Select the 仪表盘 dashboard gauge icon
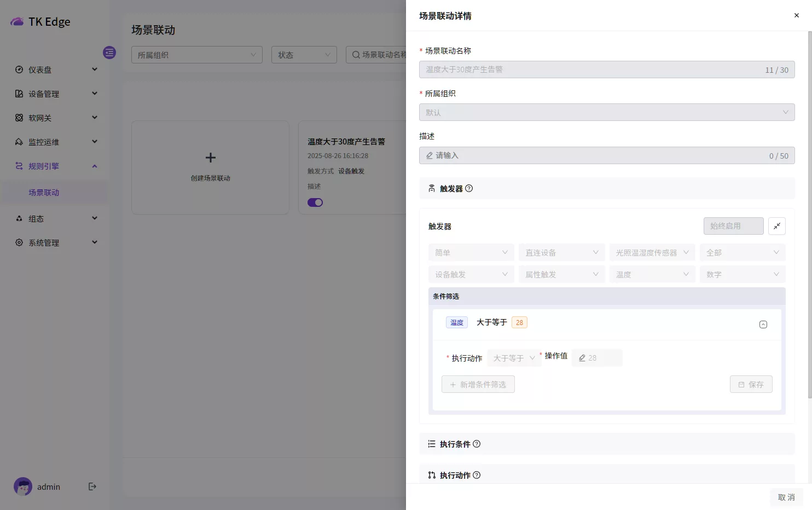812x510 pixels. [18, 69]
